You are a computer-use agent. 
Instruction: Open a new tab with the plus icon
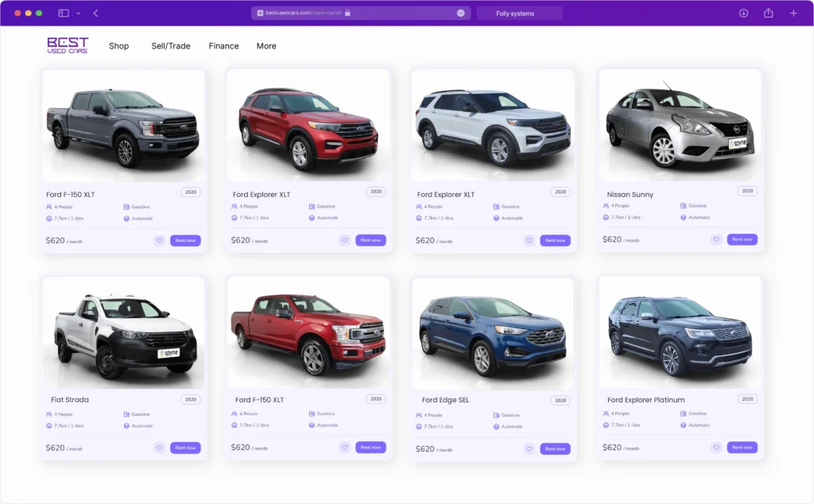(x=793, y=13)
